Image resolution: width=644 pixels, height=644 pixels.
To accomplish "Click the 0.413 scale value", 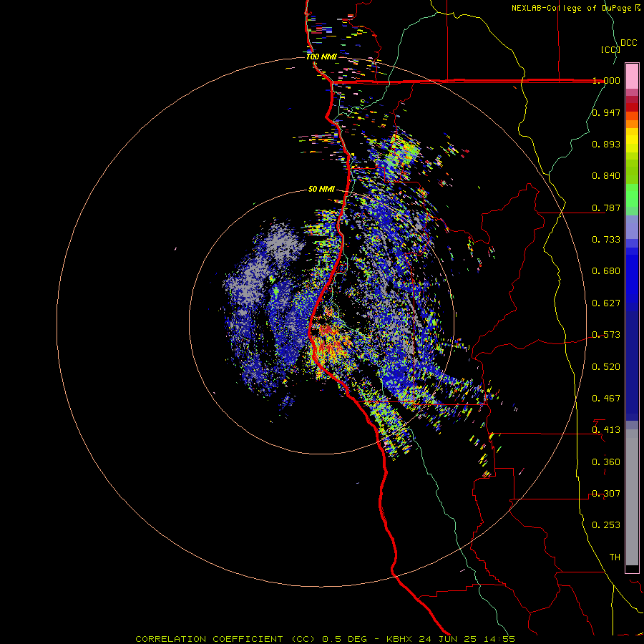I will tap(606, 430).
